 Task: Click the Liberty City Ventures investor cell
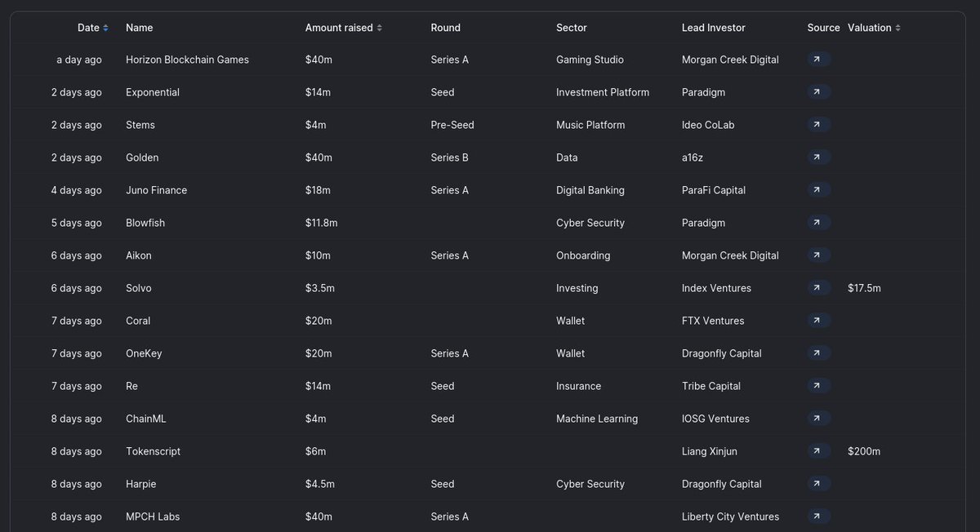point(730,516)
